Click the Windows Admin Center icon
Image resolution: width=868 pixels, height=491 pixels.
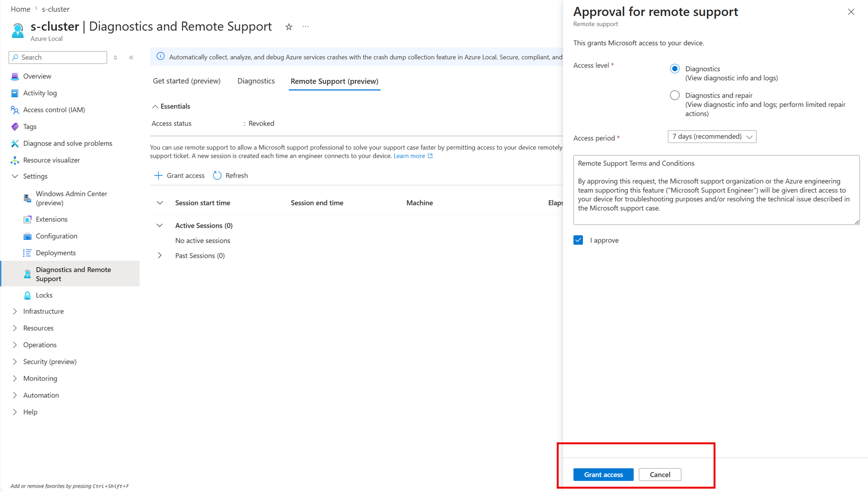[27, 198]
